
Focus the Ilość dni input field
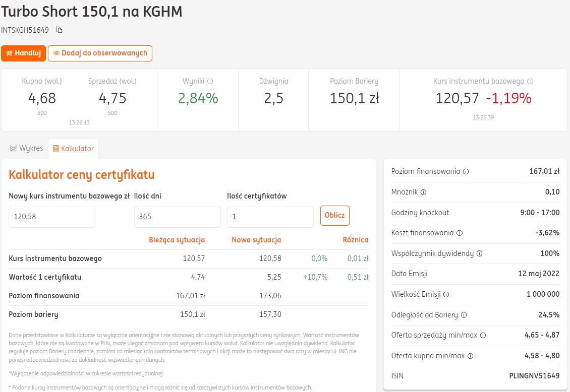click(177, 217)
